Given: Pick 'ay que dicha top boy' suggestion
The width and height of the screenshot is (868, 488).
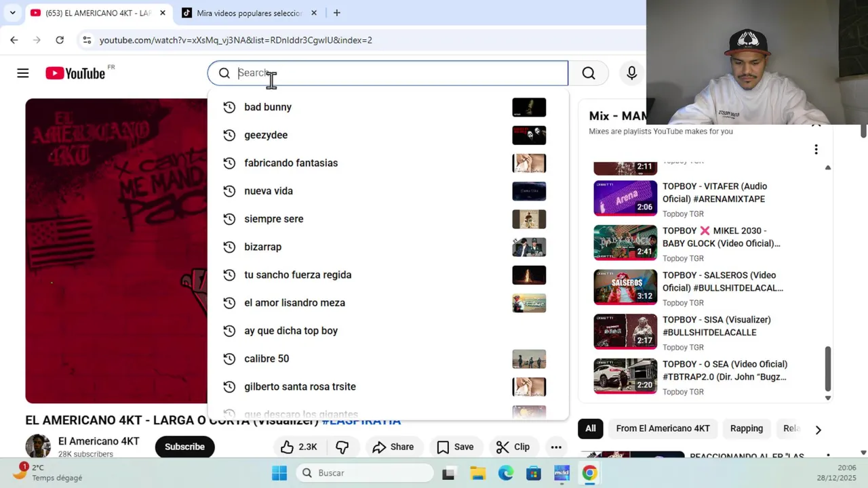Looking at the screenshot, I should (x=388, y=331).
